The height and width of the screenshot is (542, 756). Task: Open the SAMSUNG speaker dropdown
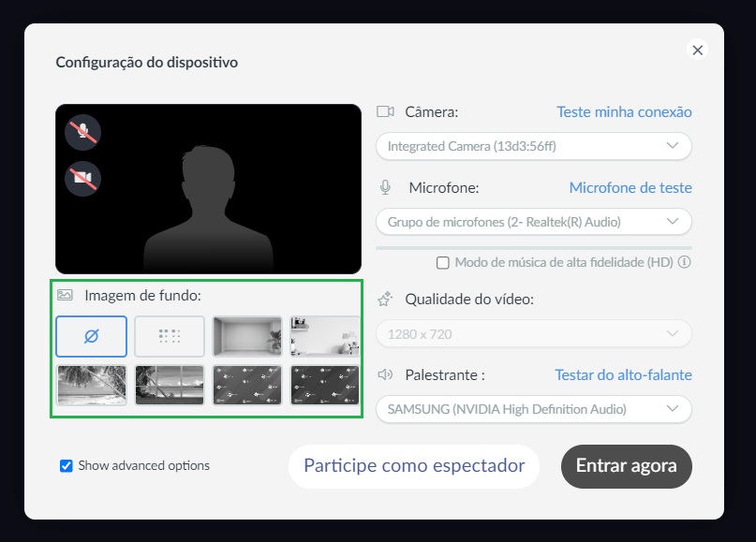pyautogui.click(x=534, y=409)
